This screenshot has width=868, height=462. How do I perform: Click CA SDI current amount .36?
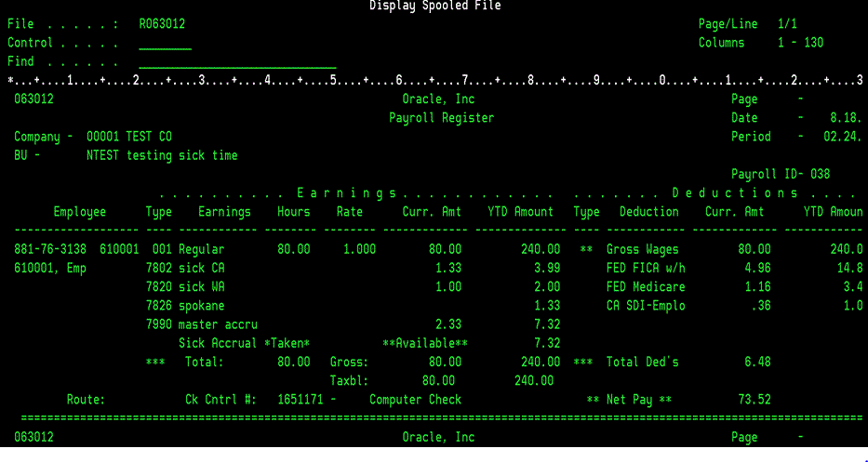point(761,306)
